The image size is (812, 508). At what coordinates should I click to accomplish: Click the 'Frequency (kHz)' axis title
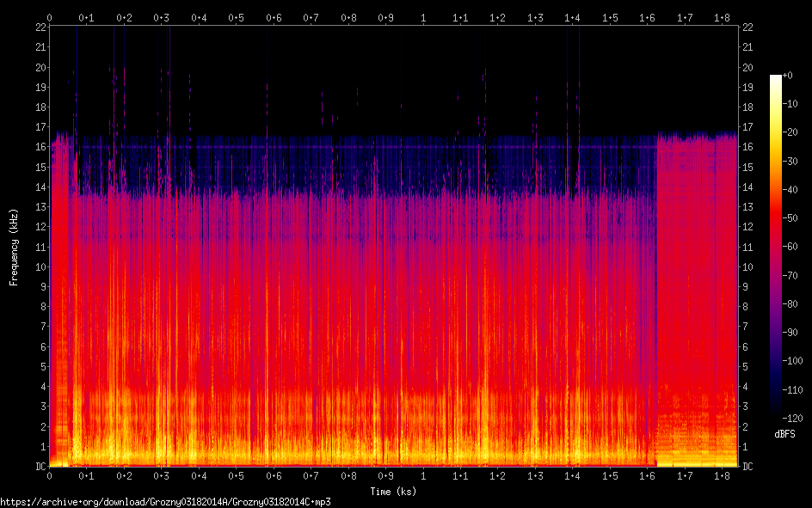coord(14,248)
